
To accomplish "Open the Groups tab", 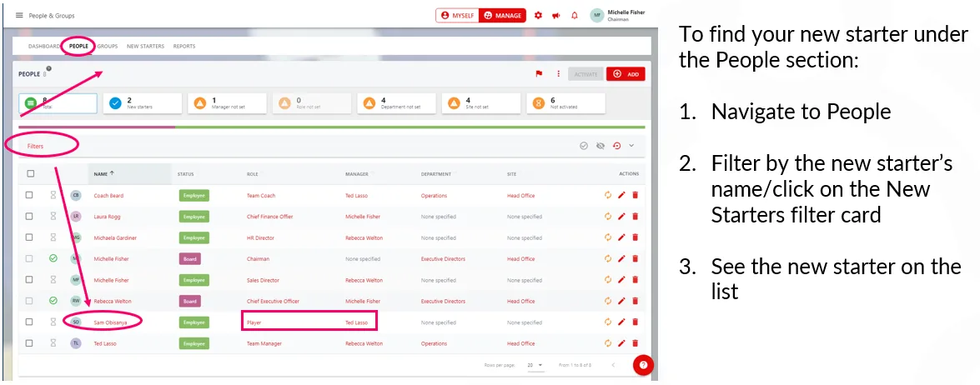I will click(108, 46).
